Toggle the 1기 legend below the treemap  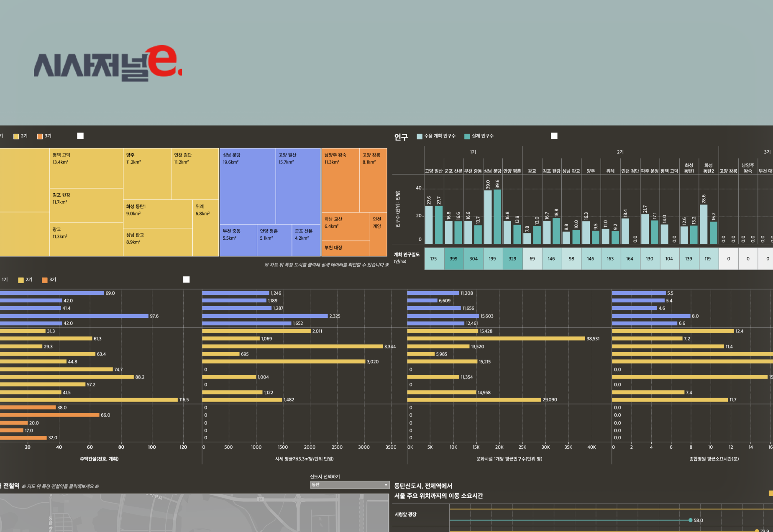4,279
